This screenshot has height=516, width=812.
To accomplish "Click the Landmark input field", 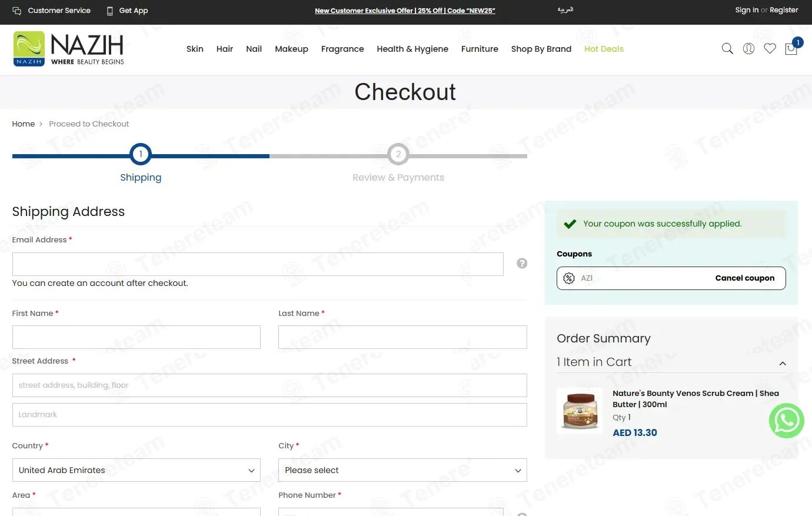I will tap(269, 415).
